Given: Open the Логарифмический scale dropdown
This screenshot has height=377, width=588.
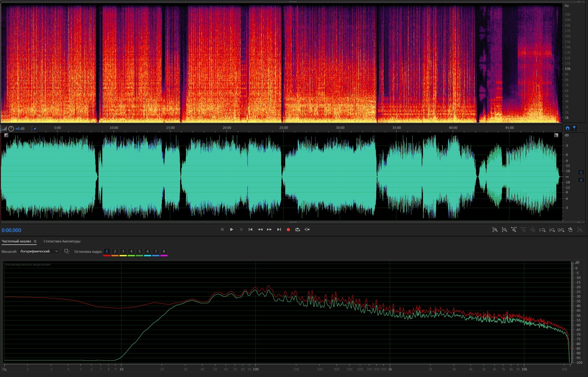Looking at the screenshot, I should [x=39, y=251].
